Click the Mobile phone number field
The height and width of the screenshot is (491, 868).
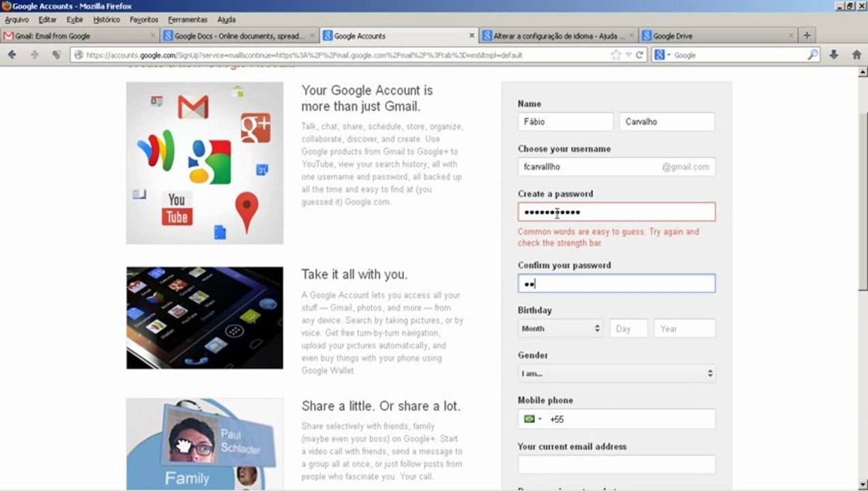pos(616,419)
